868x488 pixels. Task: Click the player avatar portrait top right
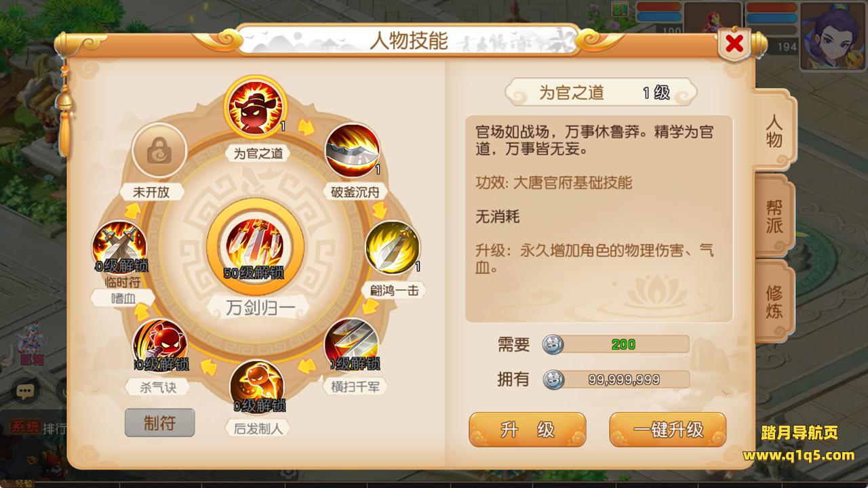tap(833, 36)
